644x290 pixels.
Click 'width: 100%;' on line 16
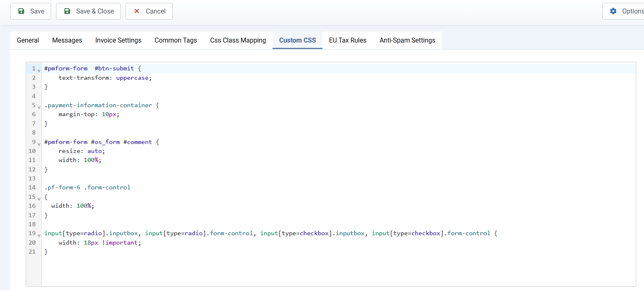click(73, 206)
